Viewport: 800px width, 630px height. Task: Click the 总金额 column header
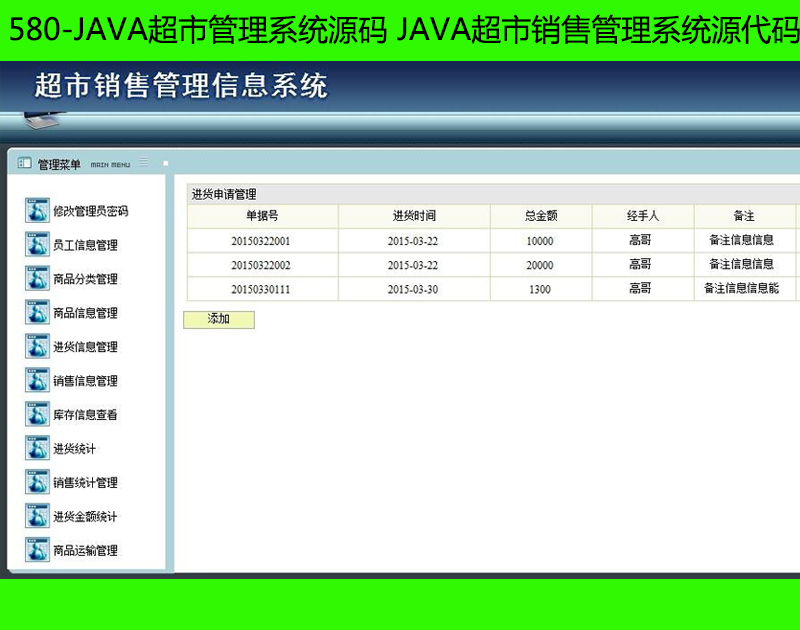pyautogui.click(x=541, y=216)
